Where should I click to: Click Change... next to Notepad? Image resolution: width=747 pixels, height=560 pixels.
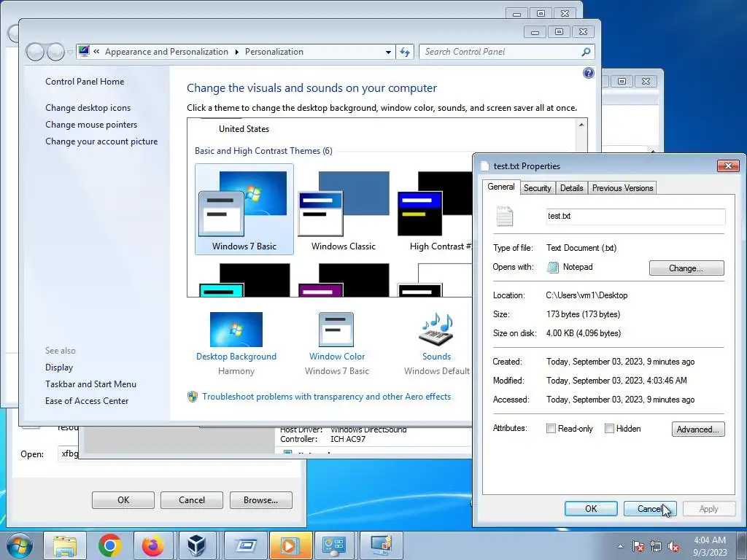686,268
